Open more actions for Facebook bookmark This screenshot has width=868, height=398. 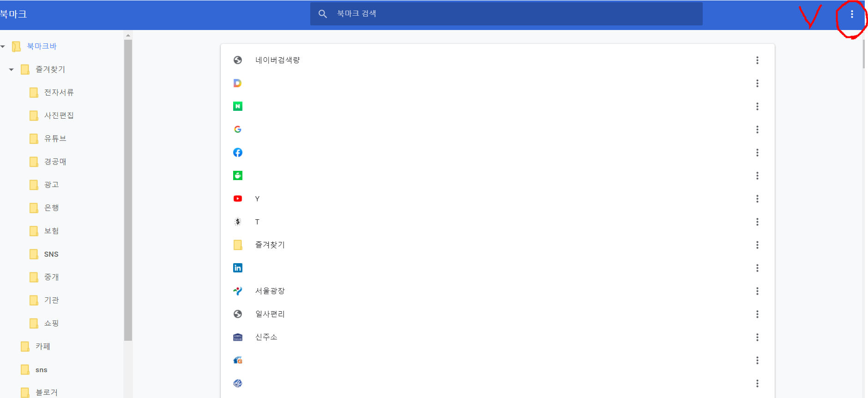click(757, 152)
